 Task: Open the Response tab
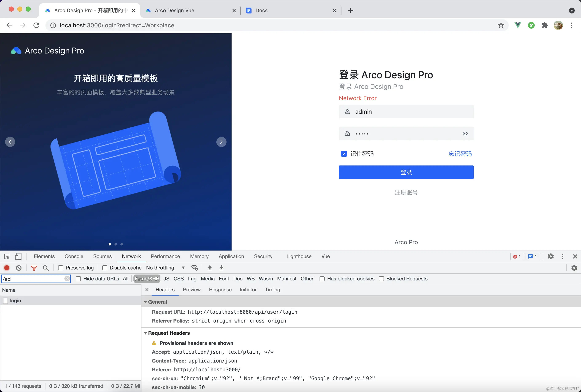point(220,289)
